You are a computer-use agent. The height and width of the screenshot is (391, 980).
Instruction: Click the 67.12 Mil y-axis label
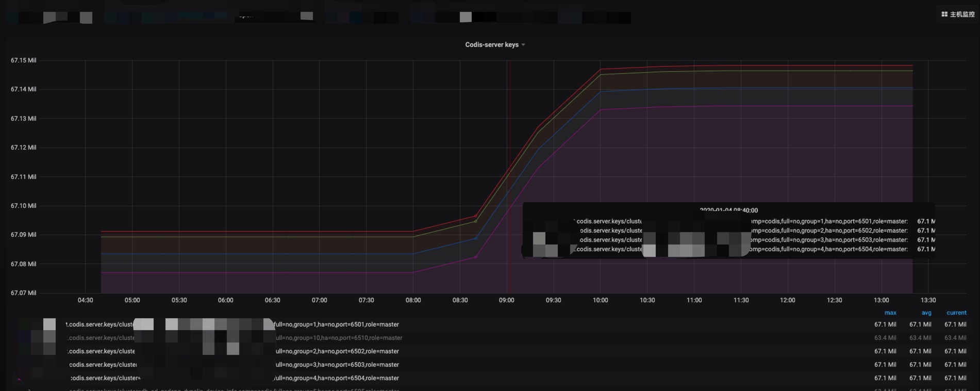pos(23,148)
